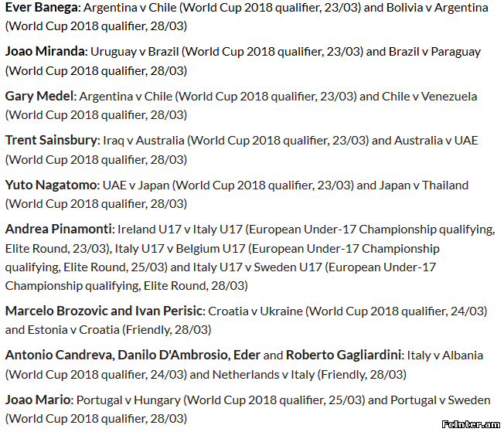Click the Italy U17 v Belgium U17 text
Viewport: 504px width, 432px height.
click(x=180, y=249)
